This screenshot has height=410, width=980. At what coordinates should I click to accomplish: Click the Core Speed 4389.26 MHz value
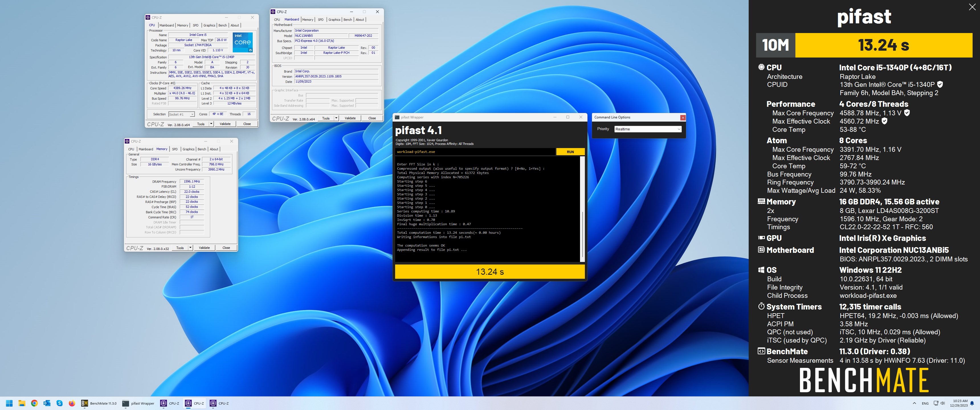182,88
